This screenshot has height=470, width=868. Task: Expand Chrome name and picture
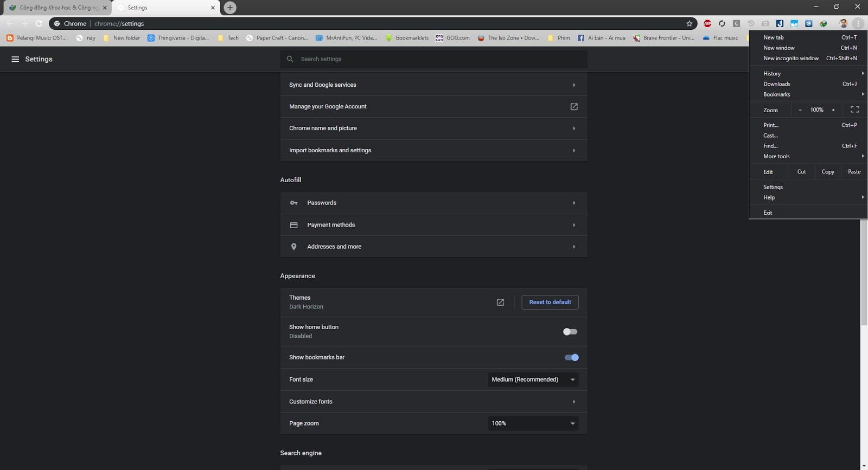pos(433,128)
